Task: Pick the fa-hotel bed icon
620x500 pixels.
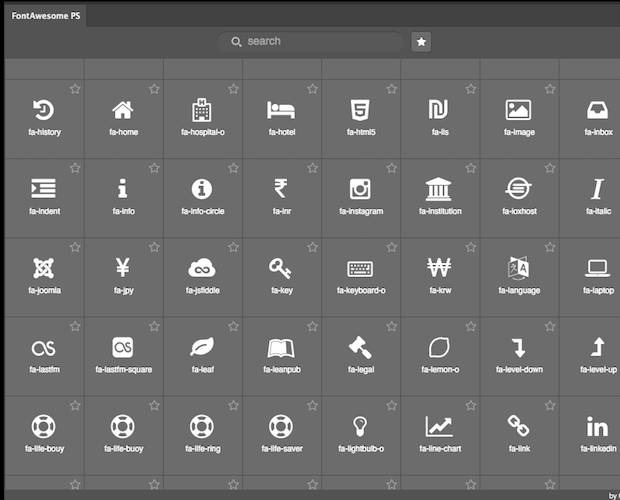Action: (281, 110)
